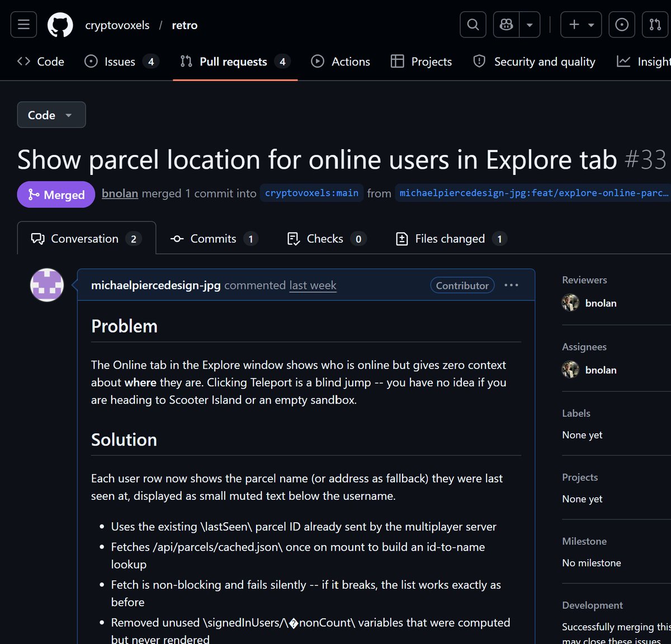Click 'No milestone' text
Viewport: 671px width, 644px height.
[x=592, y=563]
